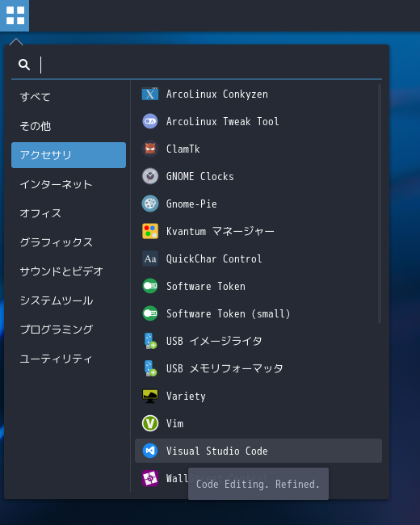Click the USB メモリフォーマッタ icon
The height and width of the screenshot is (525, 420).
click(x=150, y=368)
